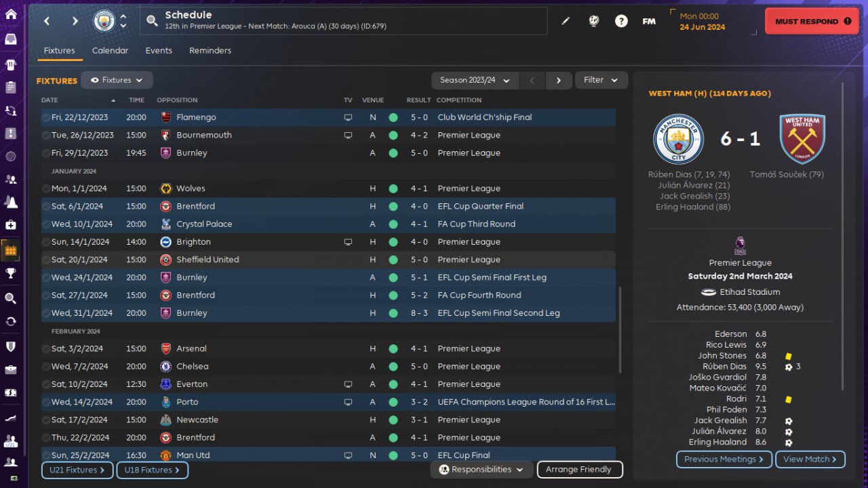The image size is (868, 488).
Task: Click the Scouting magnifier icon in the sidebar
Action: (x=11, y=298)
